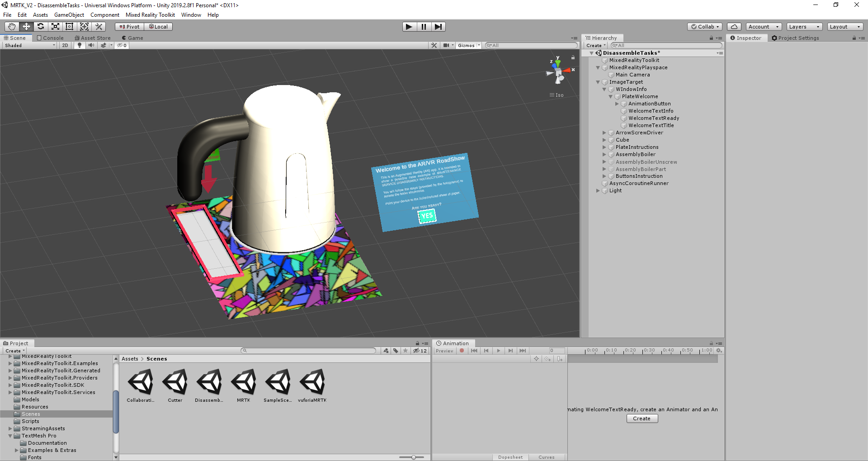
Task: Expand the AnimationButton hierarchy node
Action: [617, 104]
